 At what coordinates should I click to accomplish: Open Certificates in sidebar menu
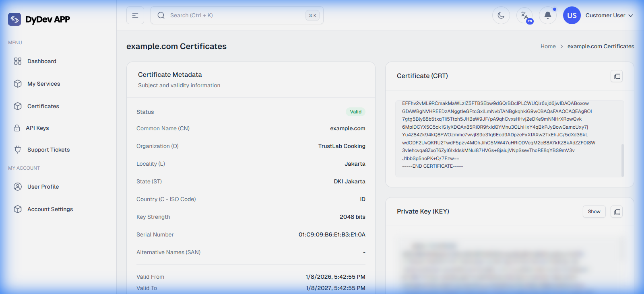pos(43,106)
